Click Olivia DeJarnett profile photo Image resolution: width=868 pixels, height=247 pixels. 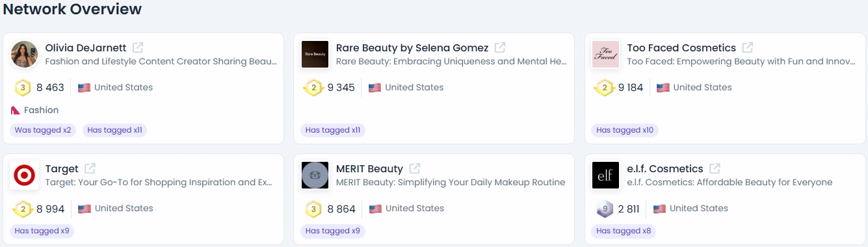pos(25,54)
